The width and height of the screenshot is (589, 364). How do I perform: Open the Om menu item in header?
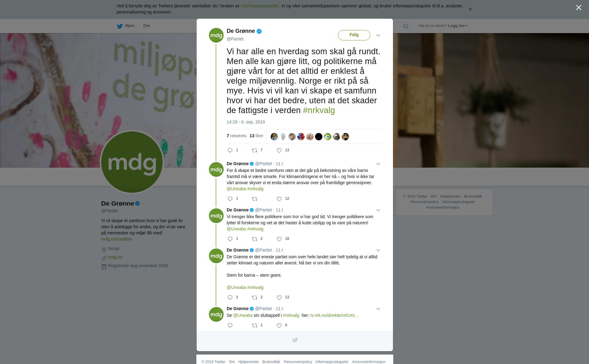pyautogui.click(x=146, y=26)
